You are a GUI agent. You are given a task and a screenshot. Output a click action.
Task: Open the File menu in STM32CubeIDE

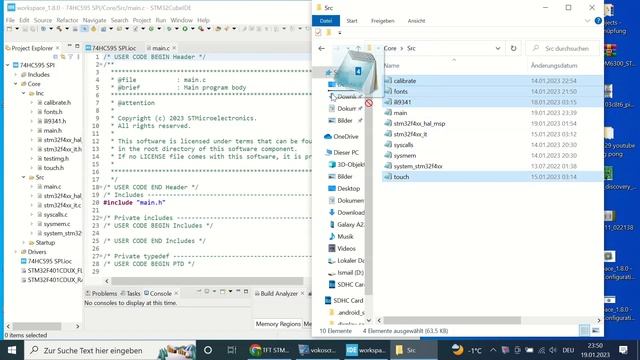coord(10,20)
